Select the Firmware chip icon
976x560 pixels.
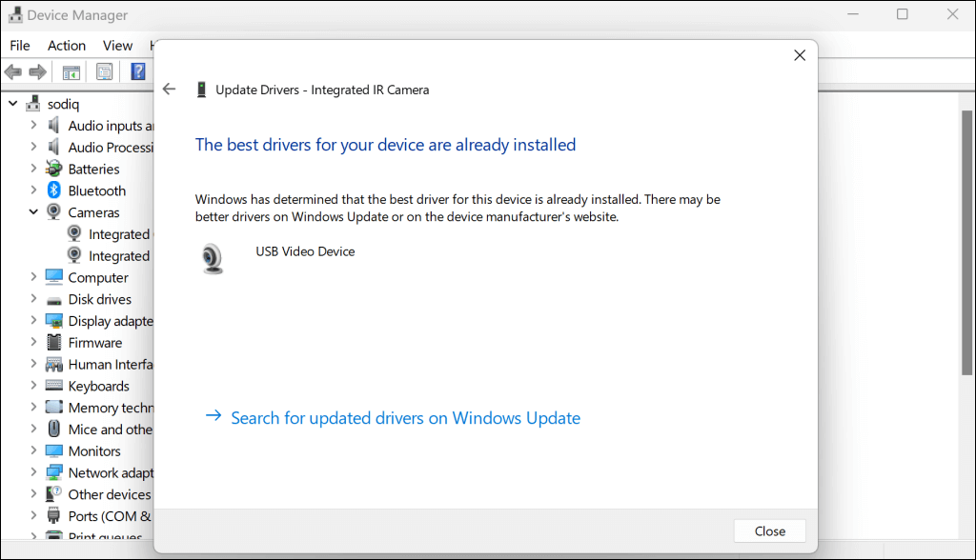(x=54, y=343)
